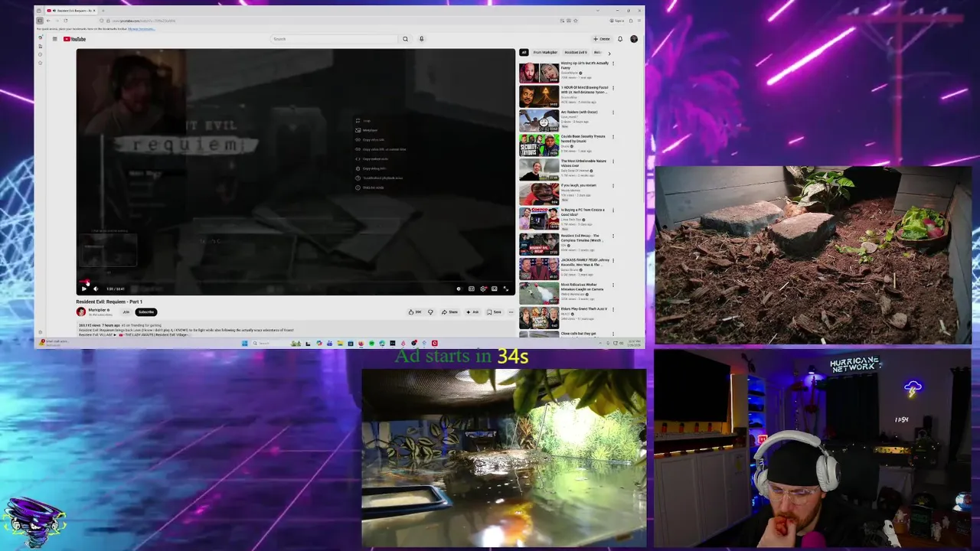Click the youtube.com address bar

tap(337, 21)
